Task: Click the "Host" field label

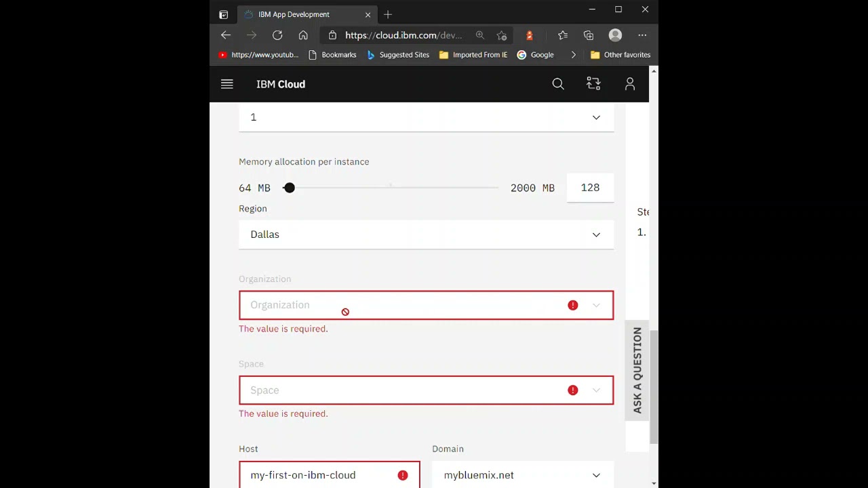Action: click(x=248, y=449)
